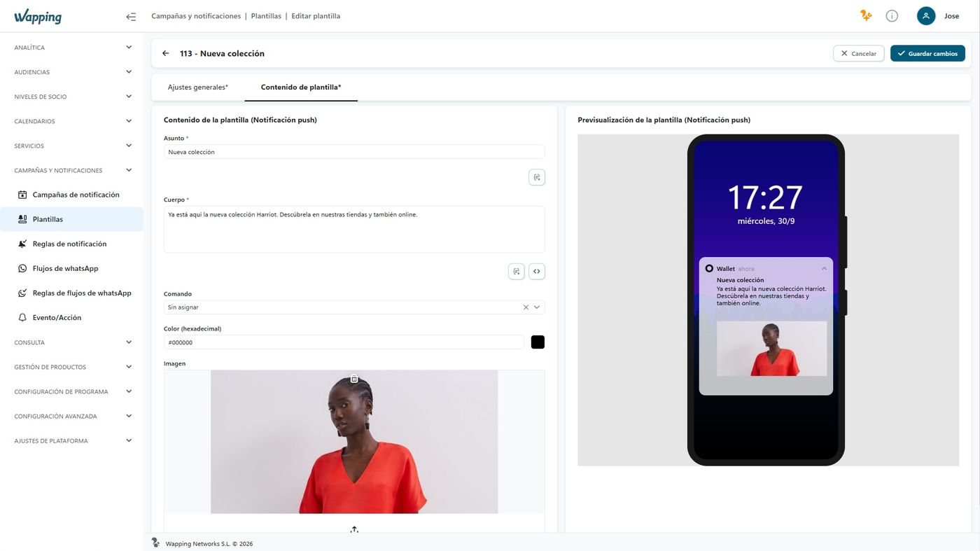Open the Jose user avatar

pyautogui.click(x=926, y=15)
